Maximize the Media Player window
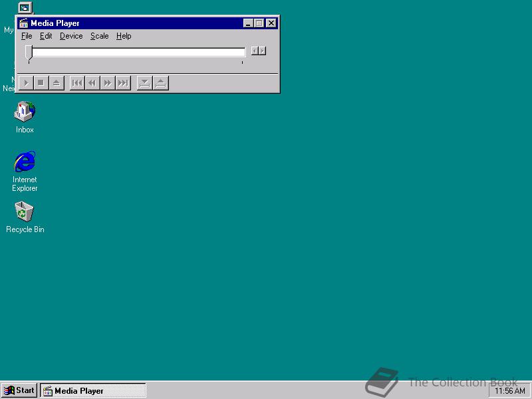Image resolution: width=532 pixels, height=399 pixels. click(259, 23)
